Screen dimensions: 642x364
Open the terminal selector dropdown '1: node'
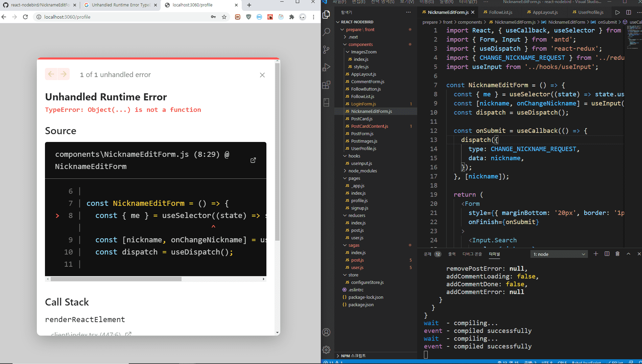559,254
